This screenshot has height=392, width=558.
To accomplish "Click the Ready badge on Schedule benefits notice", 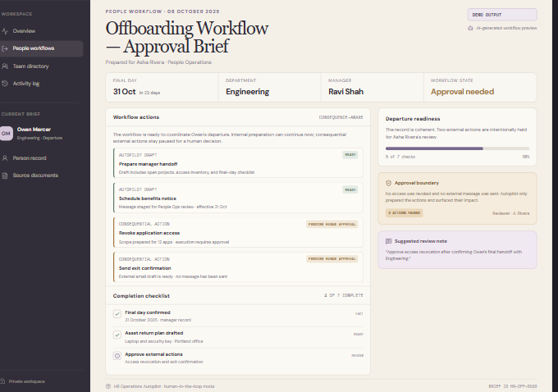I will (x=350, y=189).
